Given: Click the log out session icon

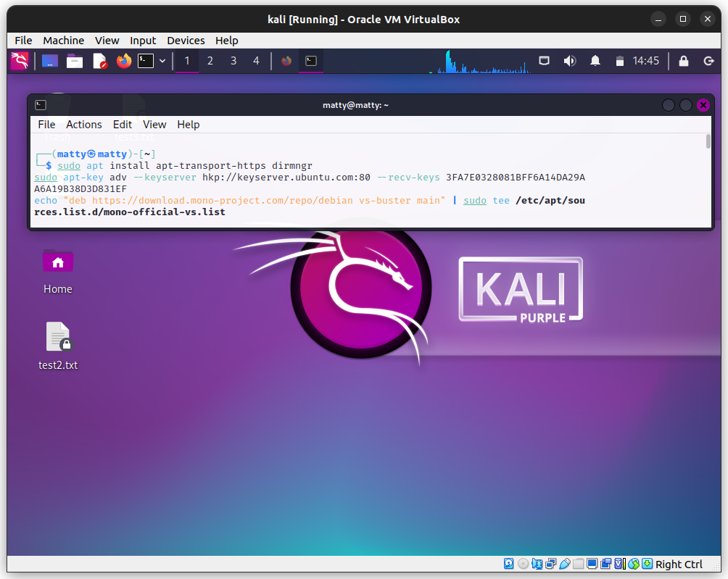Looking at the screenshot, I should (708, 61).
